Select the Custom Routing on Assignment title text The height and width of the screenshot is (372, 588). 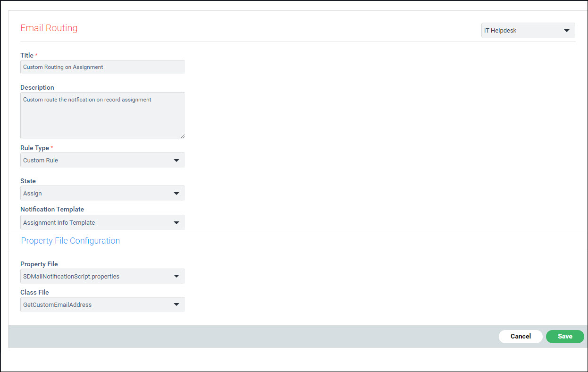coord(62,67)
